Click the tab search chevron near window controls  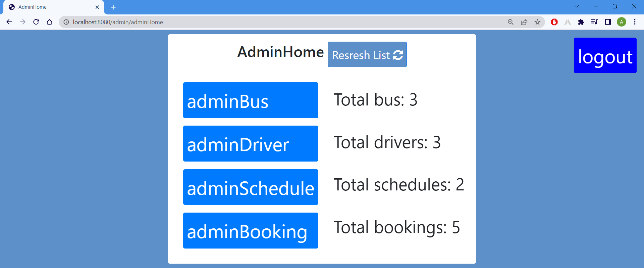pyautogui.click(x=577, y=6)
